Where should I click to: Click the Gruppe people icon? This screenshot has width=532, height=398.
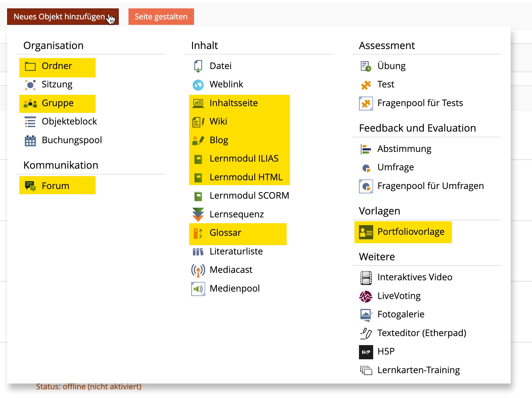pyautogui.click(x=30, y=104)
